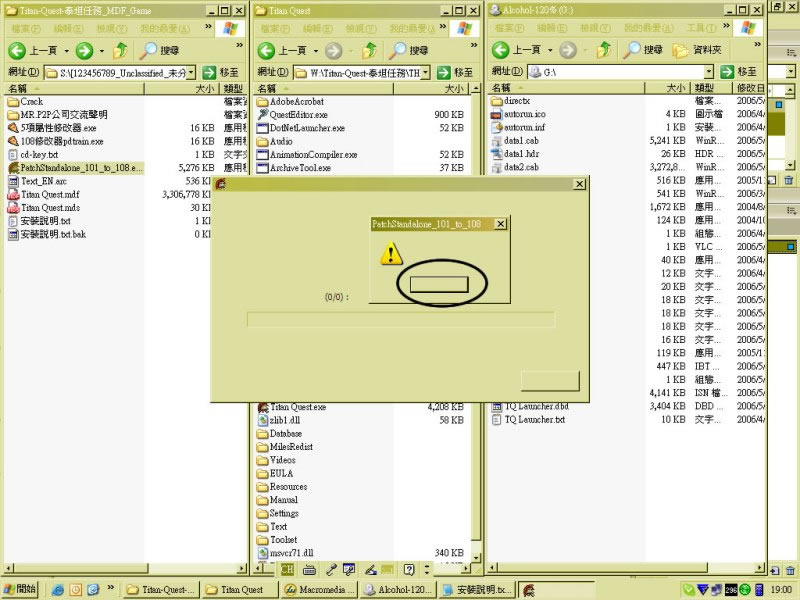
Task: Open Search in Titan-Quest MDF_Game window toolbar
Action: [159, 50]
